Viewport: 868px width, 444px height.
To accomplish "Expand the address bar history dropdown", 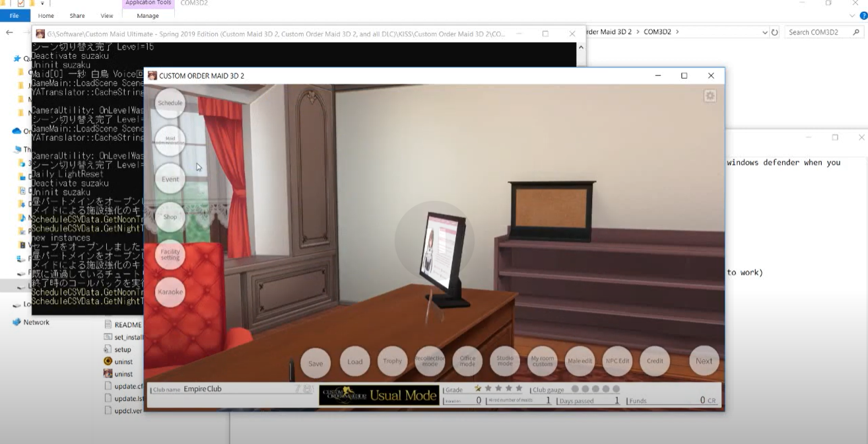I will pyautogui.click(x=764, y=32).
